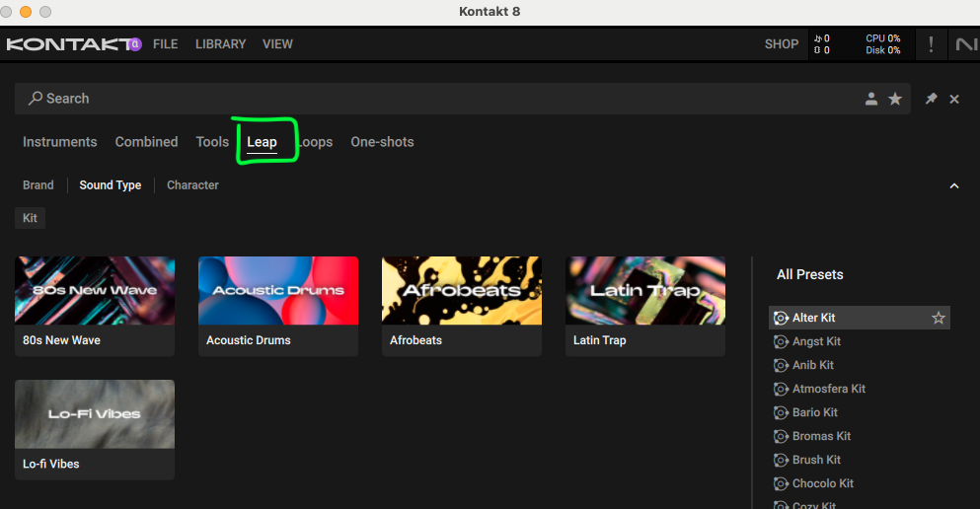The image size is (980, 509).
Task: Open the LIBRARY menu
Action: [221, 44]
